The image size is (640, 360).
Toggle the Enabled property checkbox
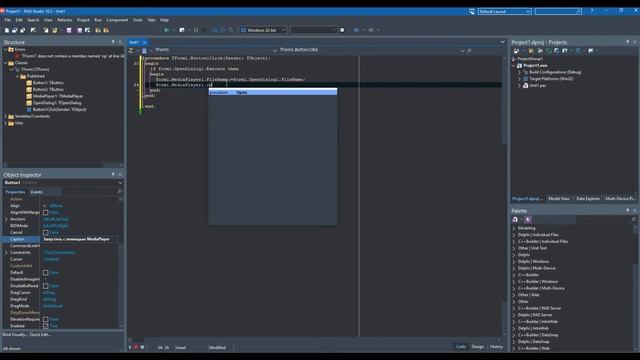[46, 326]
